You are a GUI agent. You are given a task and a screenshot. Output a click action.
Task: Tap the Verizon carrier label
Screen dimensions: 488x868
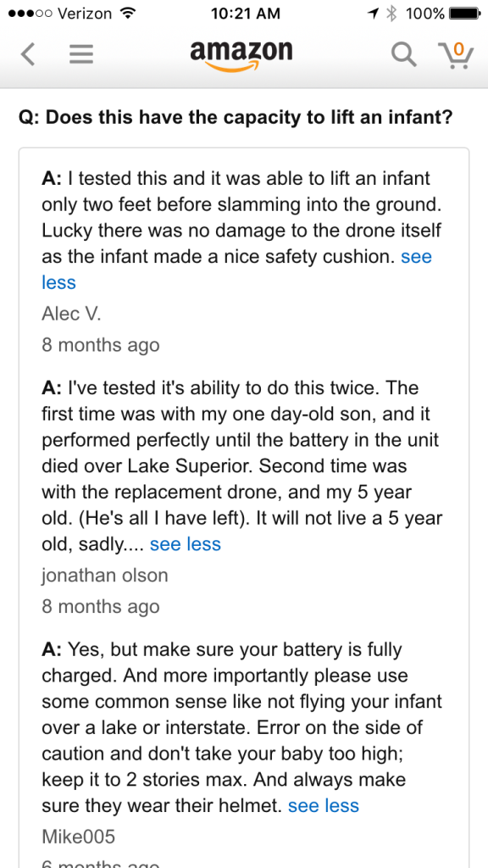(85, 13)
